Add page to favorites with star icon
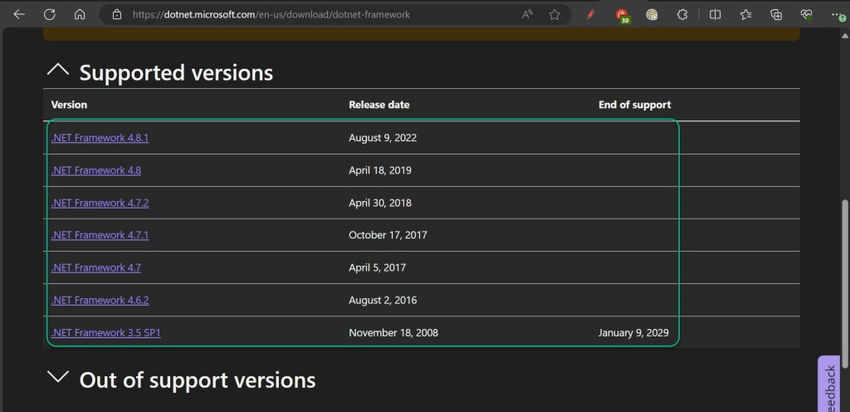850x412 pixels. pyautogui.click(x=554, y=15)
